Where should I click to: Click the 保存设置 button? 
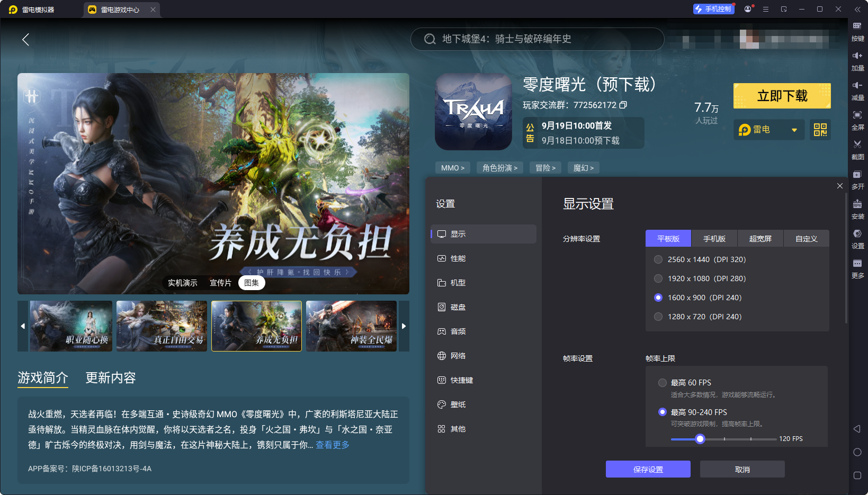tap(648, 470)
